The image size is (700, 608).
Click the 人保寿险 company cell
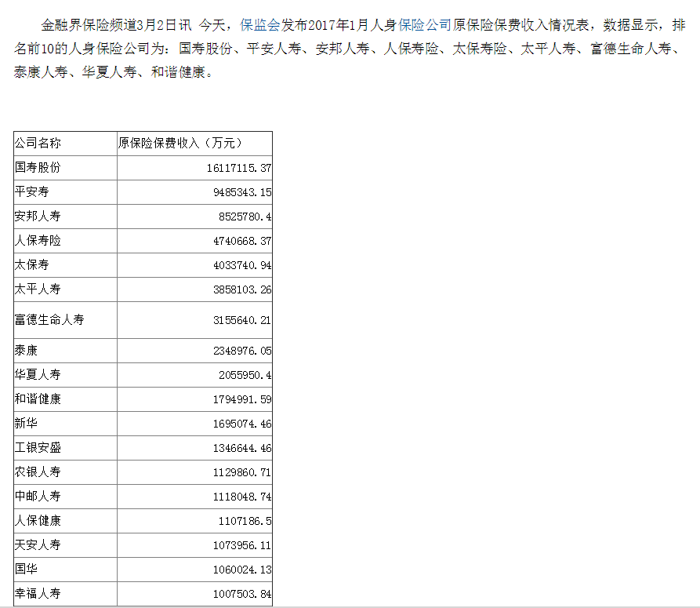tap(66, 241)
